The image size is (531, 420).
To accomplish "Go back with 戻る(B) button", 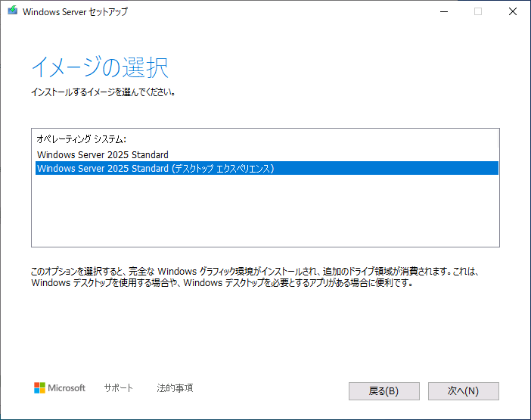I will click(x=384, y=391).
